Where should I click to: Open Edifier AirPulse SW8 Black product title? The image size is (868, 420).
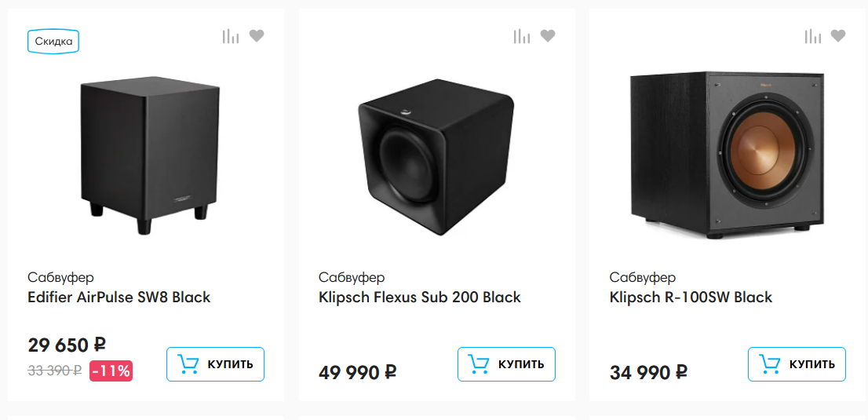[x=119, y=298]
